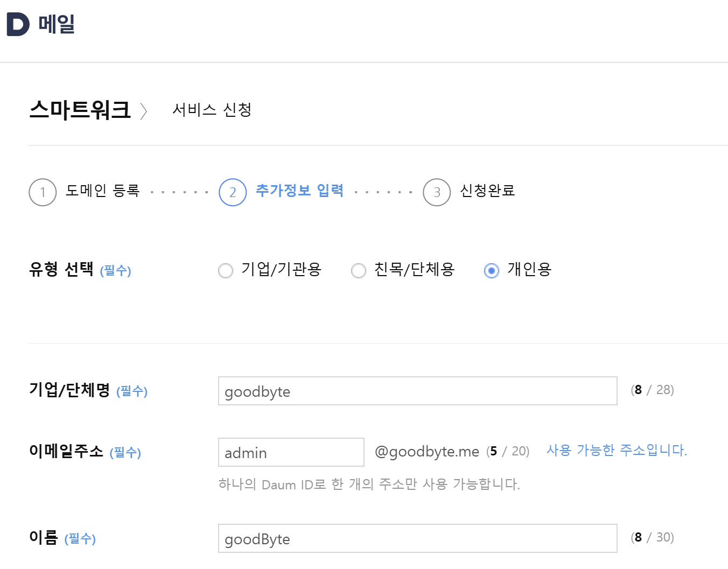The width and height of the screenshot is (728, 569).
Task: Click the '서비스 신청' breadcrumb item
Action: click(x=212, y=110)
